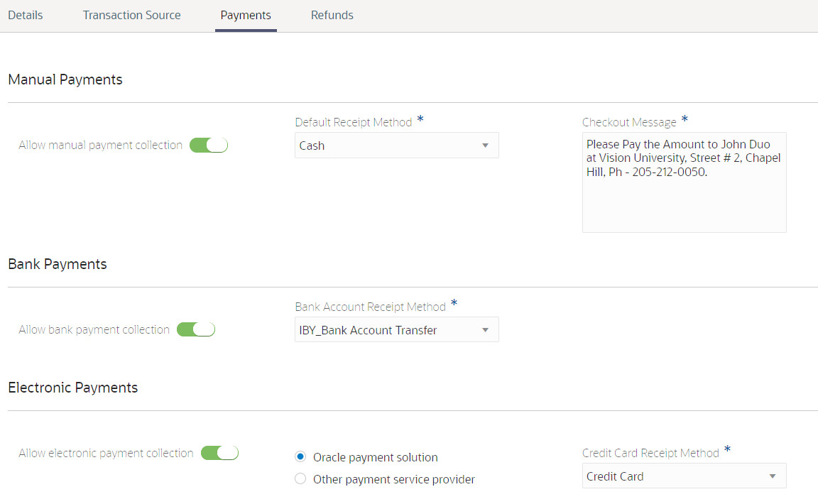Screen dimensions: 818x504
Task: Click the Credit Card dropdown arrow icon
Action: [773, 476]
